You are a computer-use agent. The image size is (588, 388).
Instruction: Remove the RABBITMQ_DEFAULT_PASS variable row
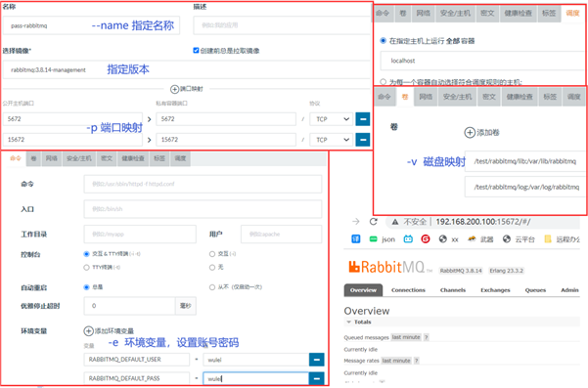click(x=316, y=378)
